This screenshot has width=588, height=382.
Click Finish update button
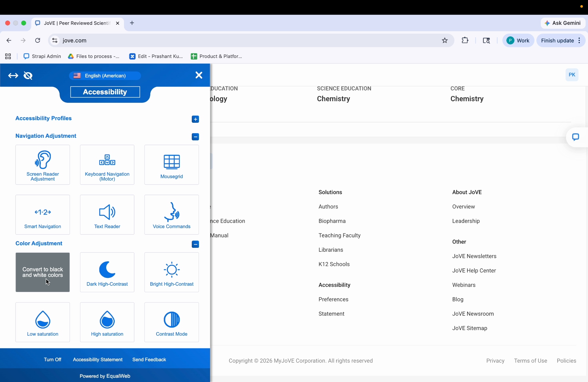click(x=557, y=40)
